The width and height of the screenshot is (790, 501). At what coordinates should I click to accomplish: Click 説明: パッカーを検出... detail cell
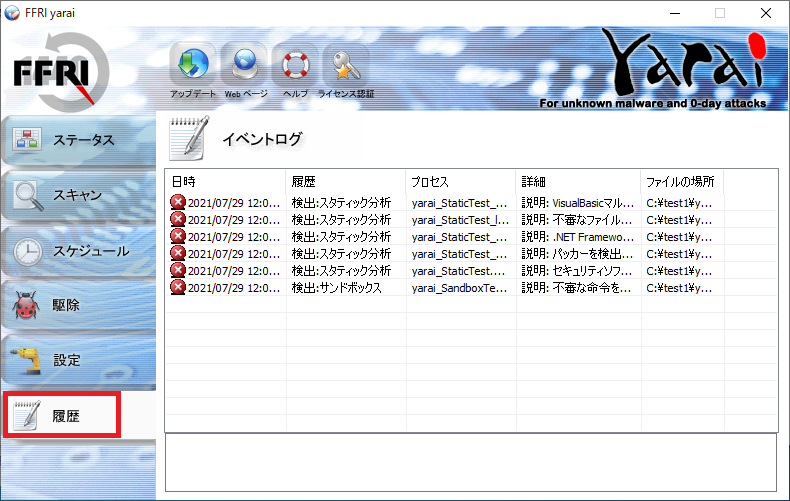(x=577, y=254)
